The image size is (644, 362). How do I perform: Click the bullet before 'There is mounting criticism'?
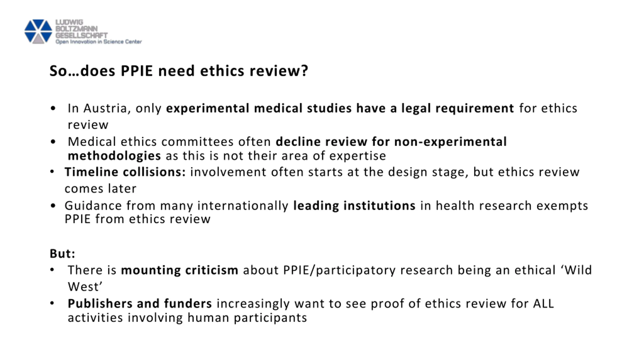[x=52, y=270]
